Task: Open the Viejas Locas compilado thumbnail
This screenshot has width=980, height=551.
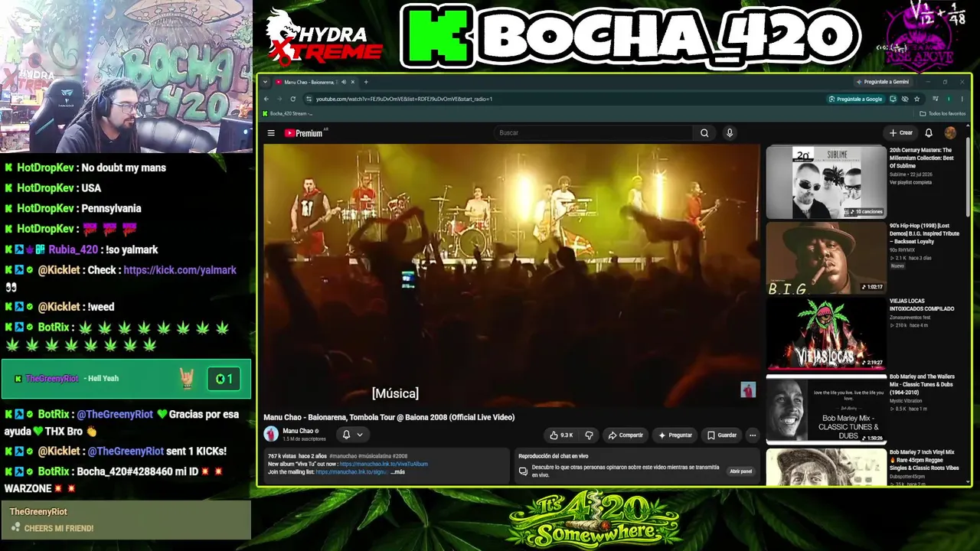Action: [826, 334]
